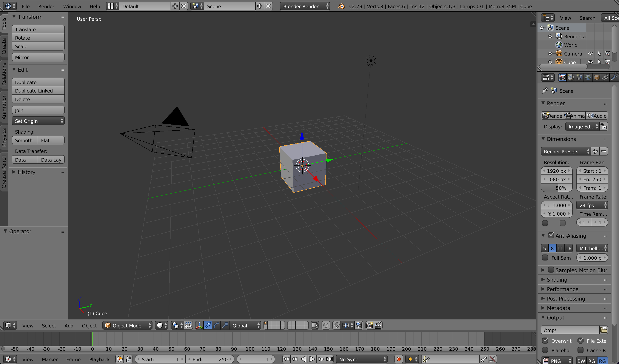The width and height of the screenshot is (619, 364).
Task: Select the rotate manipulator arc icon
Action: pos(216,325)
